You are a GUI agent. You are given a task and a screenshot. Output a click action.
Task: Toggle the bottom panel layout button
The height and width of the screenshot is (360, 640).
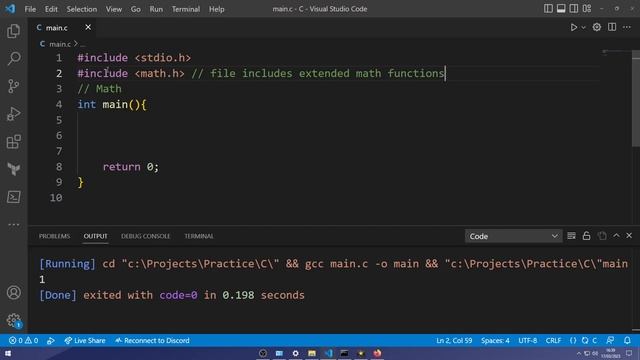point(561,9)
